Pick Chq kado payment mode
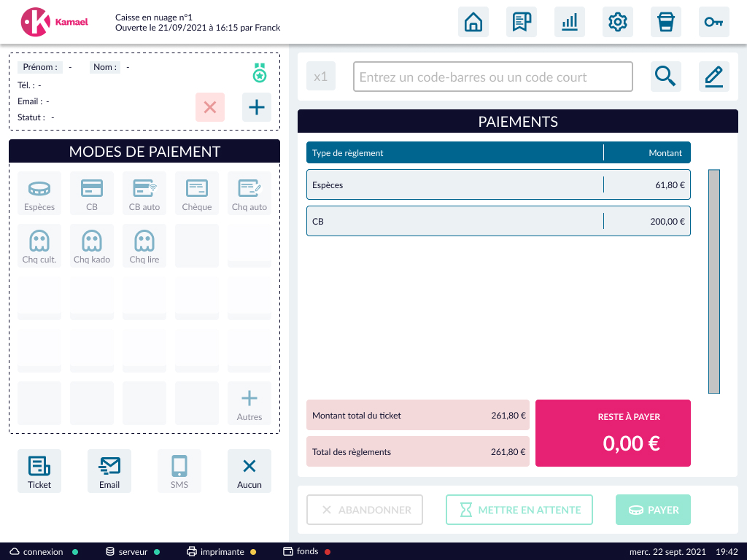The image size is (747, 560). click(x=92, y=246)
